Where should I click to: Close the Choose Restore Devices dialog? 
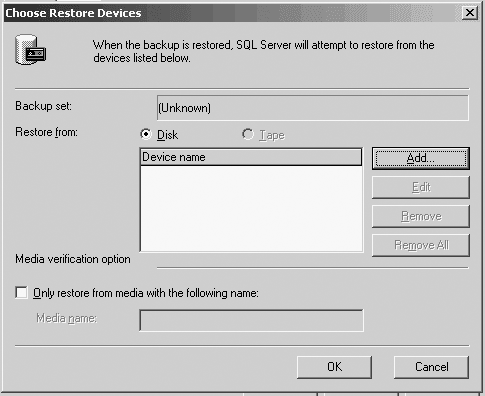[469, 13]
